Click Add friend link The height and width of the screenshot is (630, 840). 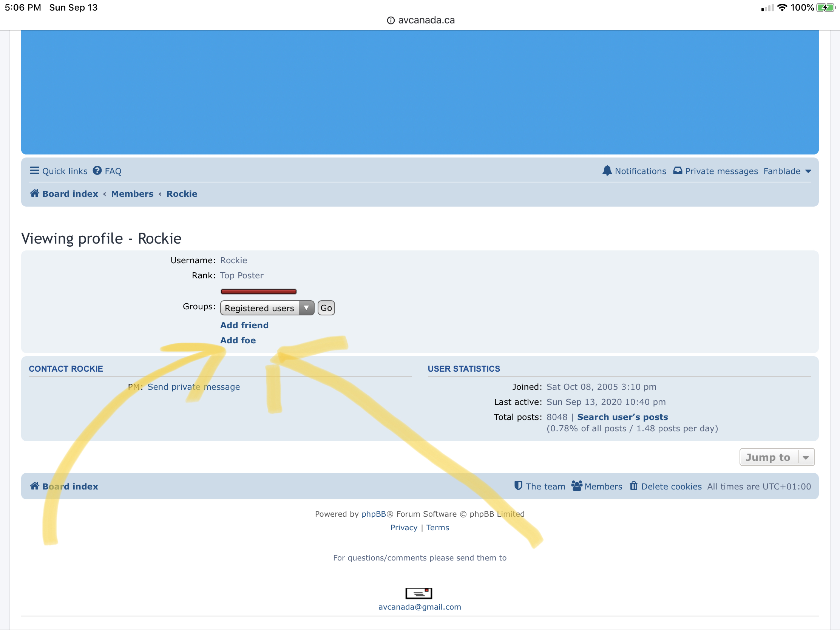point(244,325)
